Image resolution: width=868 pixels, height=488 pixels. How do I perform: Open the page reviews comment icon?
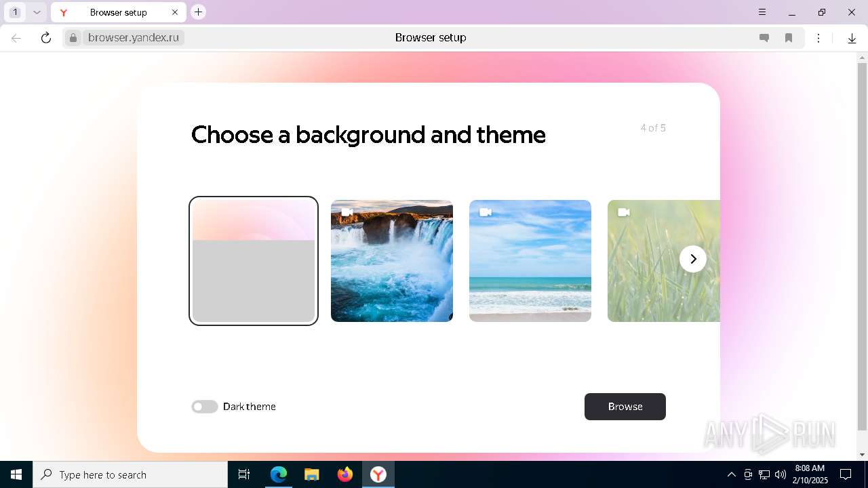(x=764, y=38)
